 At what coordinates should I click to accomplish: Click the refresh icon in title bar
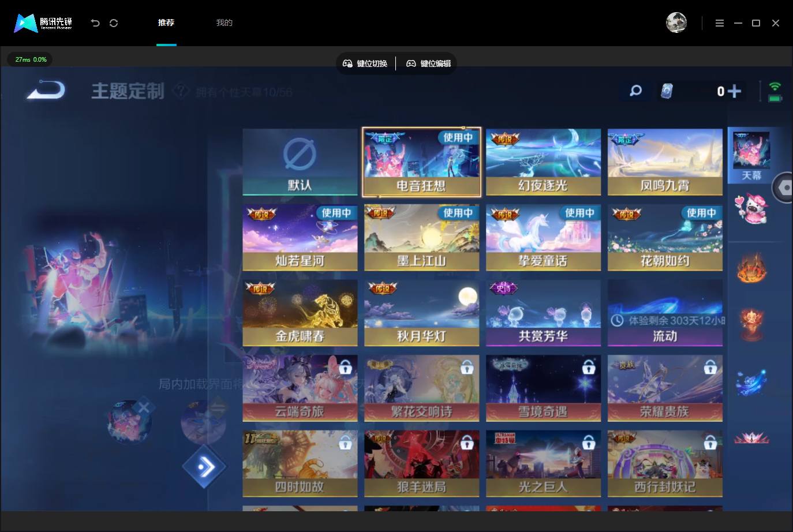[114, 23]
